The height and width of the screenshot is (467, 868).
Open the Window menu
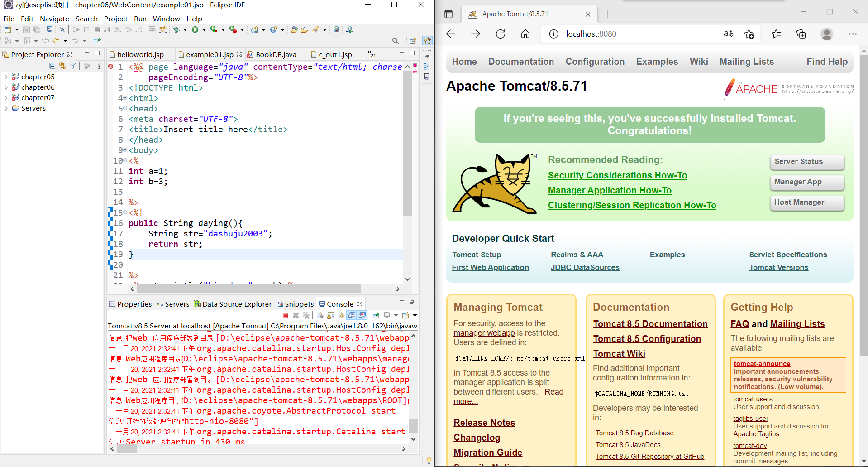point(166,19)
